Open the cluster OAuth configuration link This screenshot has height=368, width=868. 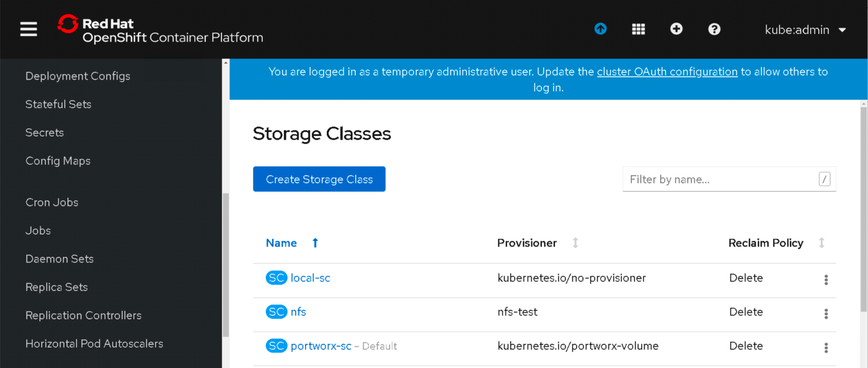click(667, 72)
